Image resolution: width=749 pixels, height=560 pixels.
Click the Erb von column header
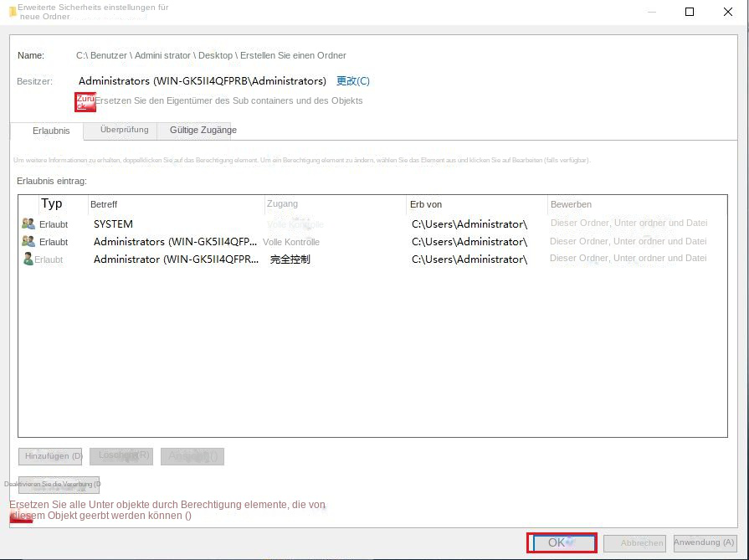tap(475, 204)
